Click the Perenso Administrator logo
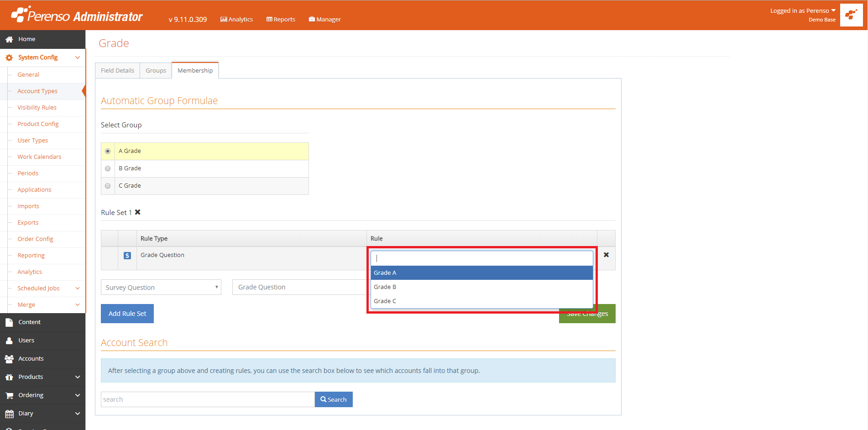This screenshot has height=430, width=868. coord(77,15)
